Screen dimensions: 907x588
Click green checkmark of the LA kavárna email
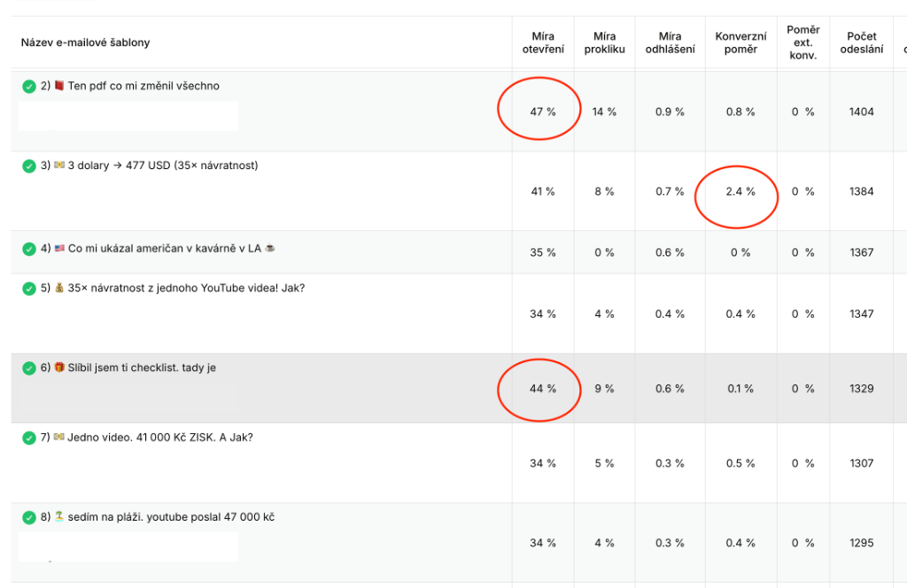coord(29,249)
